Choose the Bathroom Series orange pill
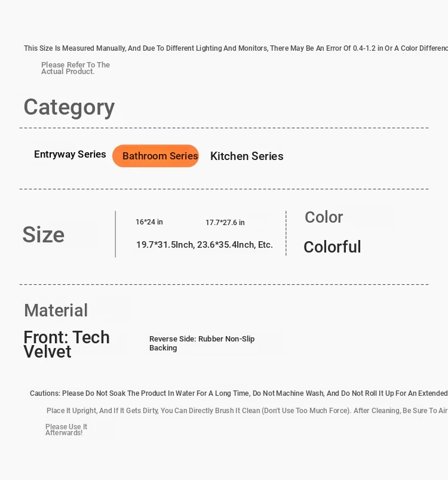Image resolution: width=448 pixels, height=480 pixels. [155, 156]
